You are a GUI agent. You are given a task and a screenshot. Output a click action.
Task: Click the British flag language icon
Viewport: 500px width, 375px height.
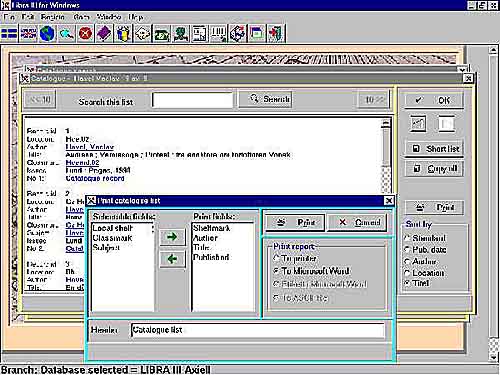tap(28, 33)
